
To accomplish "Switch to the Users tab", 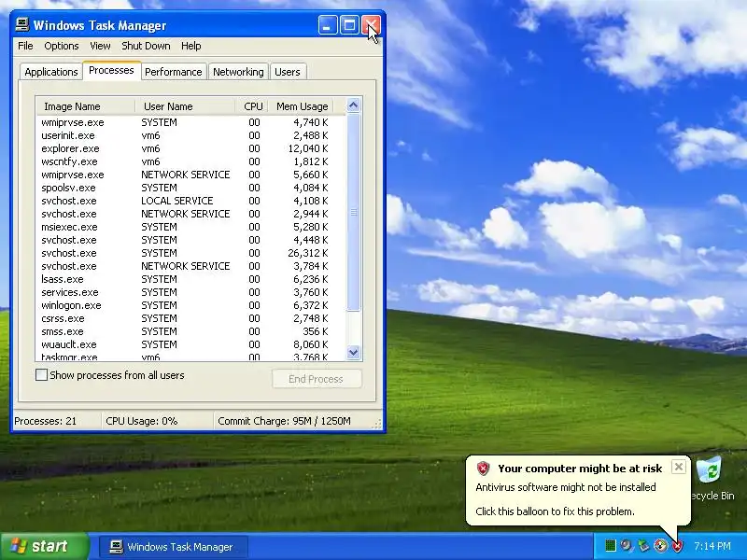I will pyautogui.click(x=288, y=72).
